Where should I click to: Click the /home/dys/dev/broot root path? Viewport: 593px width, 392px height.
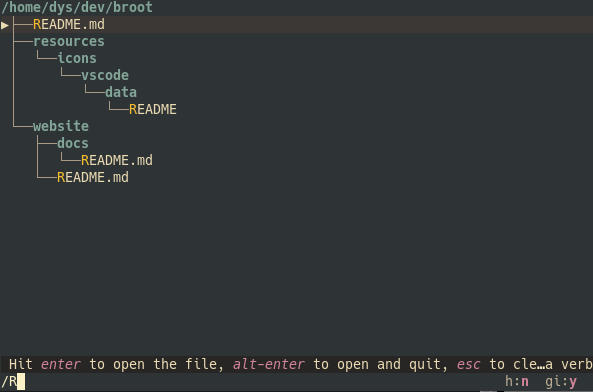point(77,8)
